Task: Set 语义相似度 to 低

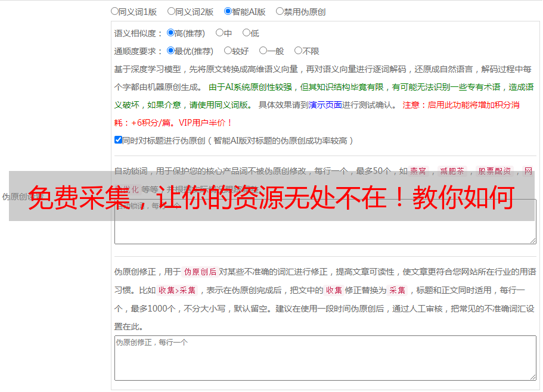Action: pyautogui.click(x=246, y=33)
